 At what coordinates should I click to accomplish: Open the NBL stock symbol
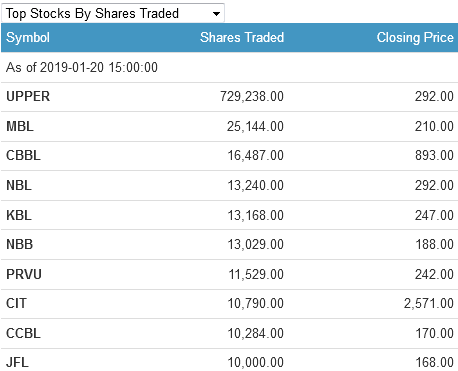pyautogui.click(x=19, y=185)
